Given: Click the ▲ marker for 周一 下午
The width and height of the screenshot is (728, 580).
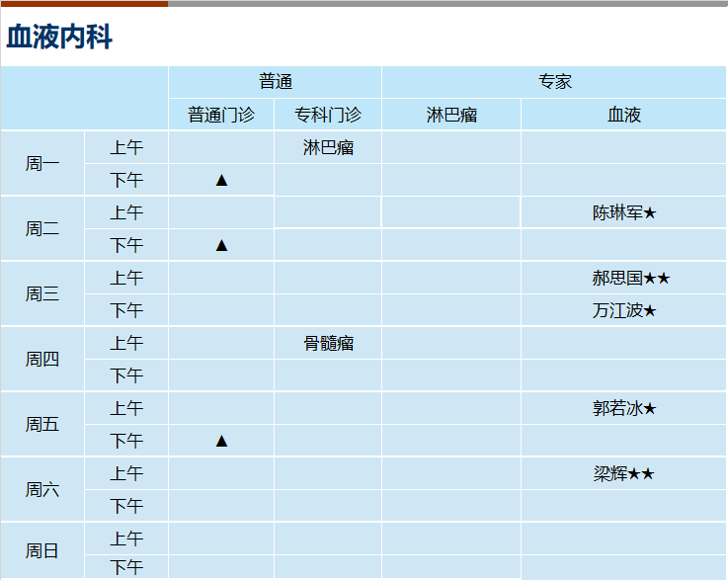Looking at the screenshot, I should click(221, 180).
